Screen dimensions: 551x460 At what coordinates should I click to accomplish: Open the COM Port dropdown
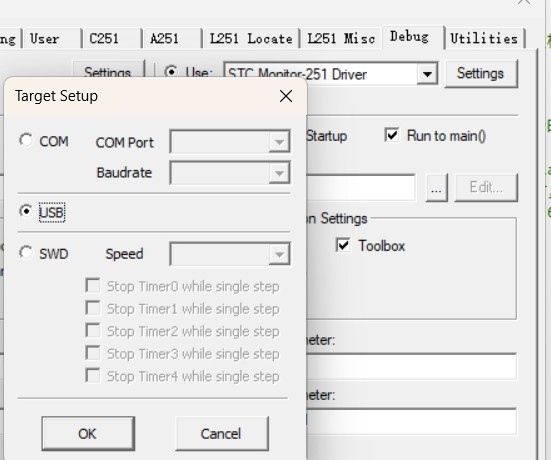[x=230, y=142]
